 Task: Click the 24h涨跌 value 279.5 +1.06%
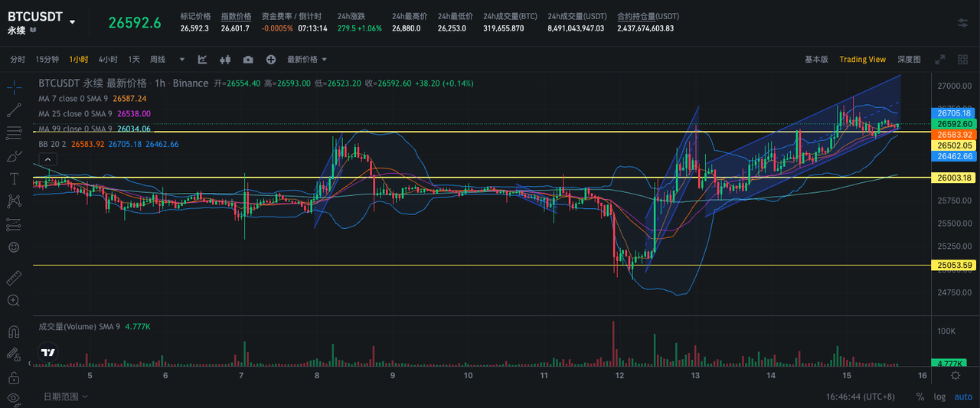point(360,28)
